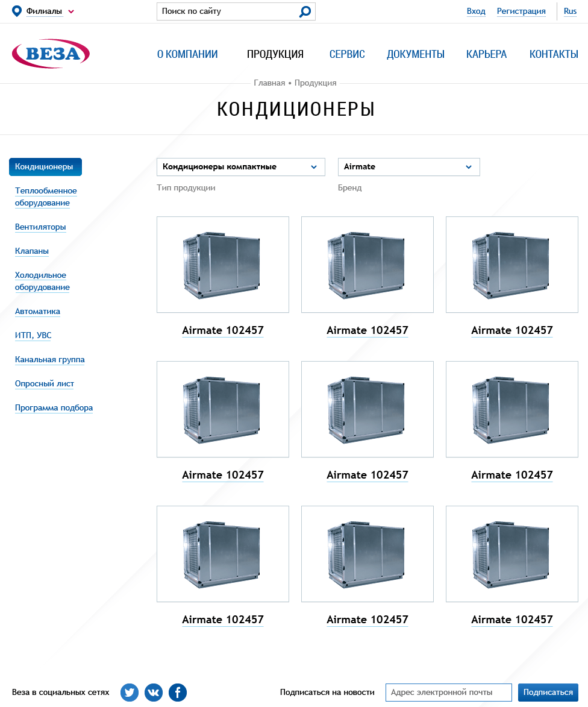Open the Регистрация link

(521, 11)
